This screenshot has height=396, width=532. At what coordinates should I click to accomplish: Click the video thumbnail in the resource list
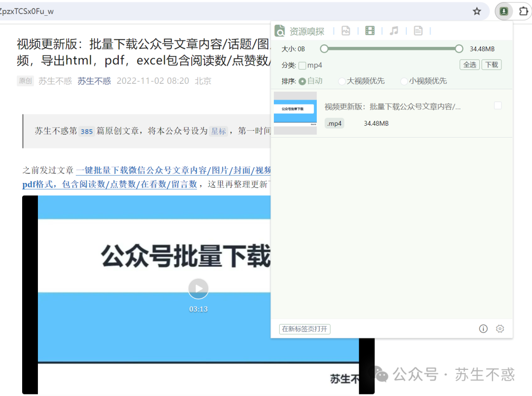295,113
